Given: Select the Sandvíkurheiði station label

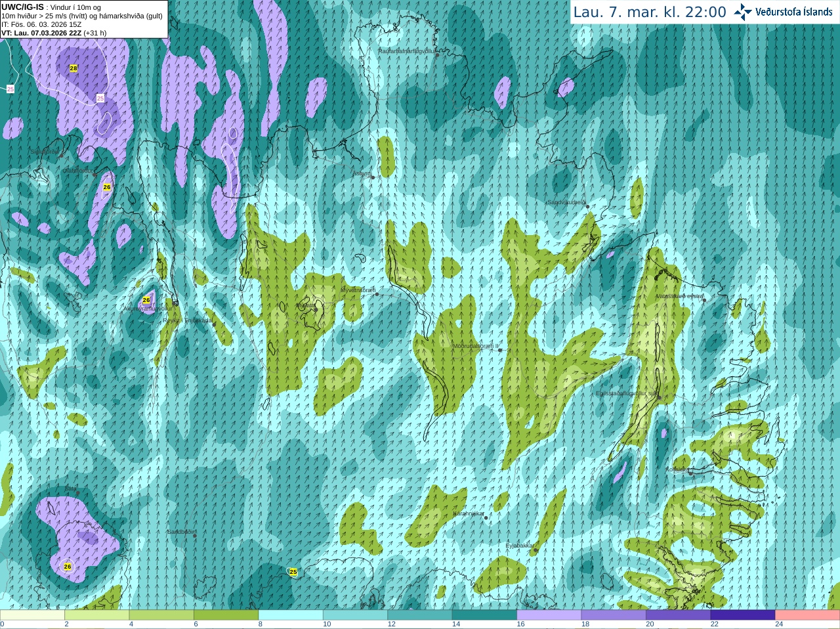Looking at the screenshot, I should coord(566,202).
